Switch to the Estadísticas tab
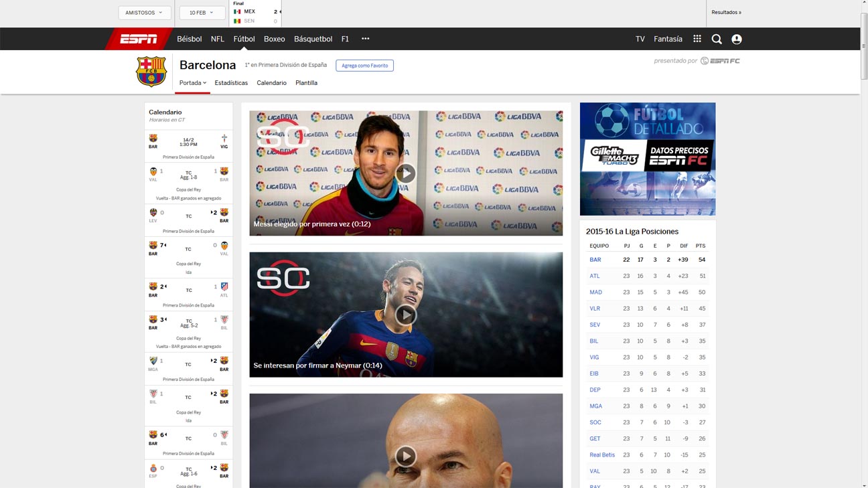The width and height of the screenshot is (868, 488). pyautogui.click(x=231, y=83)
